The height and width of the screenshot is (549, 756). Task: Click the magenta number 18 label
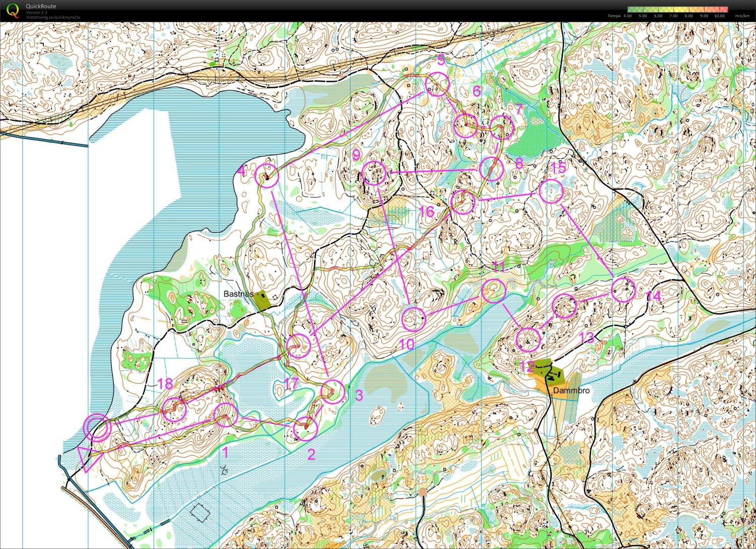click(165, 384)
